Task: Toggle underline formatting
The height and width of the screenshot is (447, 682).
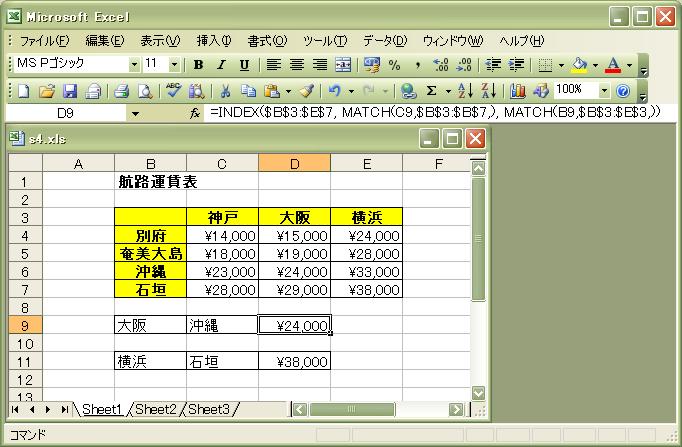Action: pos(244,65)
